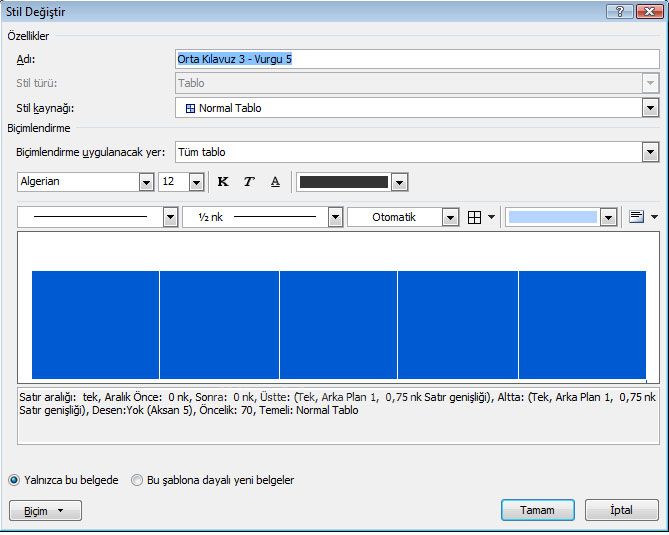Viewport: 669px width, 535px height.
Task: Click the font size 12 field
Action: point(174,182)
